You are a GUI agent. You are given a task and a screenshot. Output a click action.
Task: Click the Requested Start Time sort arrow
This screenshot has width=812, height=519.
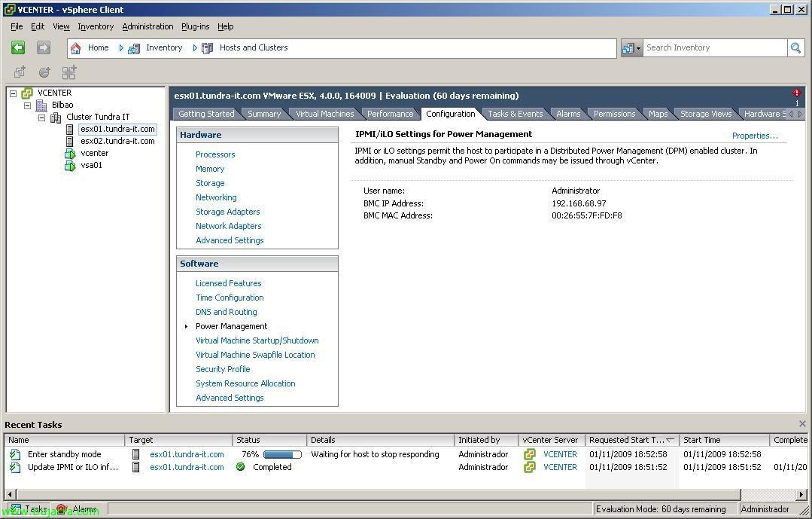click(670, 440)
